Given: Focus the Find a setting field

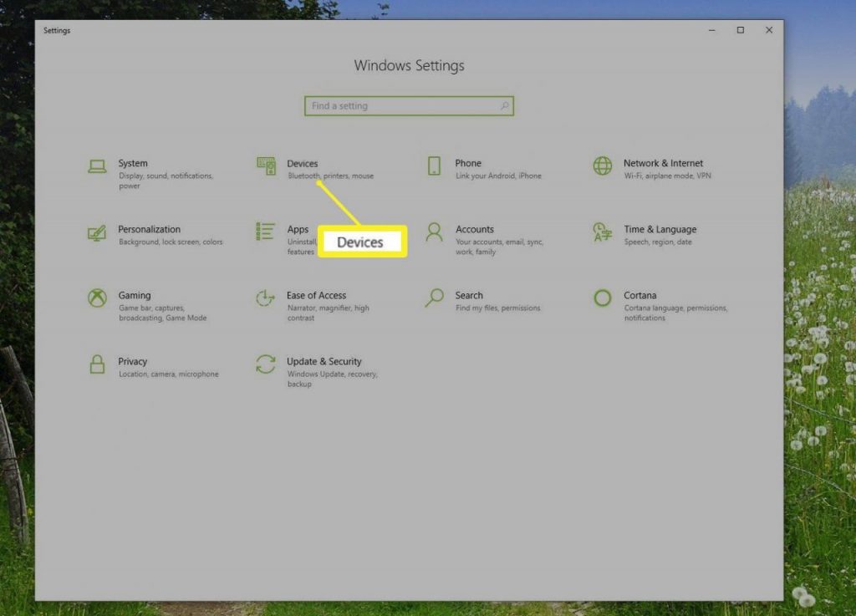Looking at the screenshot, I should [x=409, y=106].
